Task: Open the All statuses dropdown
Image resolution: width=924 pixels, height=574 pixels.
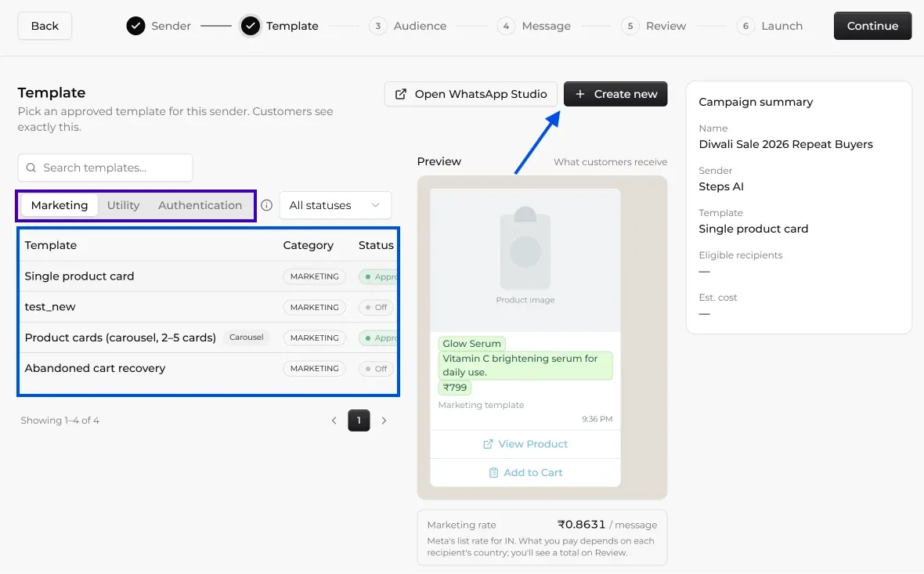Action: 335,205
